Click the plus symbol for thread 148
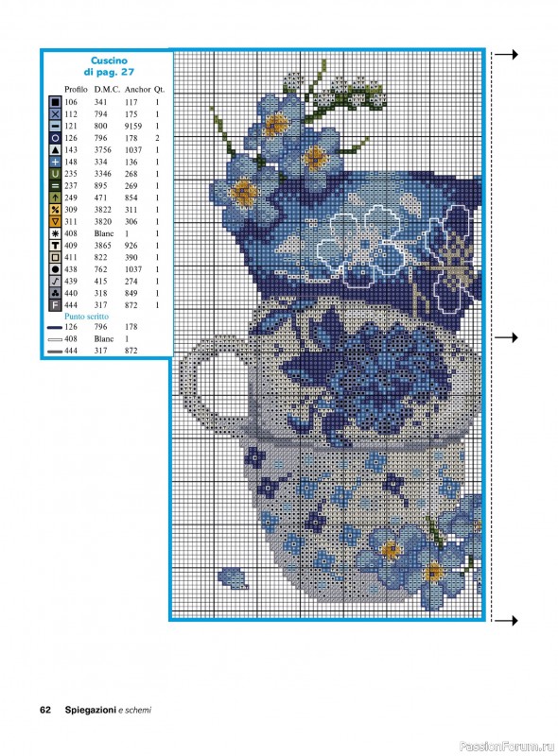This screenshot has width=558, height=756. tap(55, 162)
